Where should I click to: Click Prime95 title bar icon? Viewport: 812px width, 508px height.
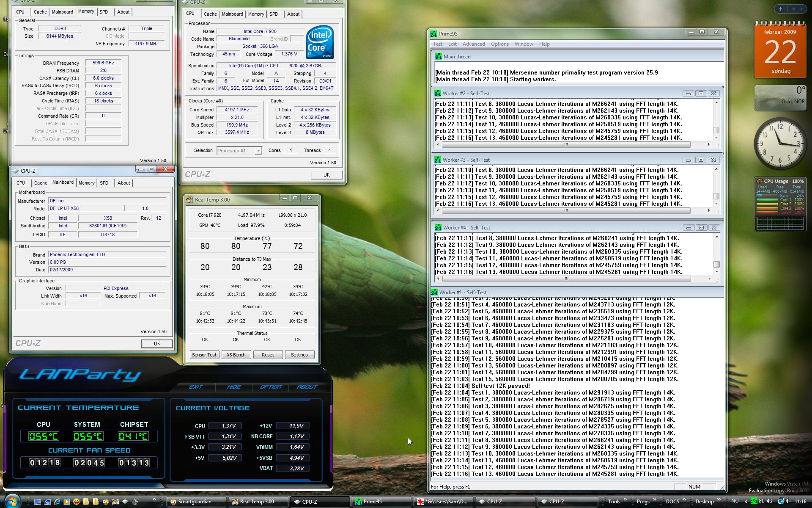click(433, 34)
